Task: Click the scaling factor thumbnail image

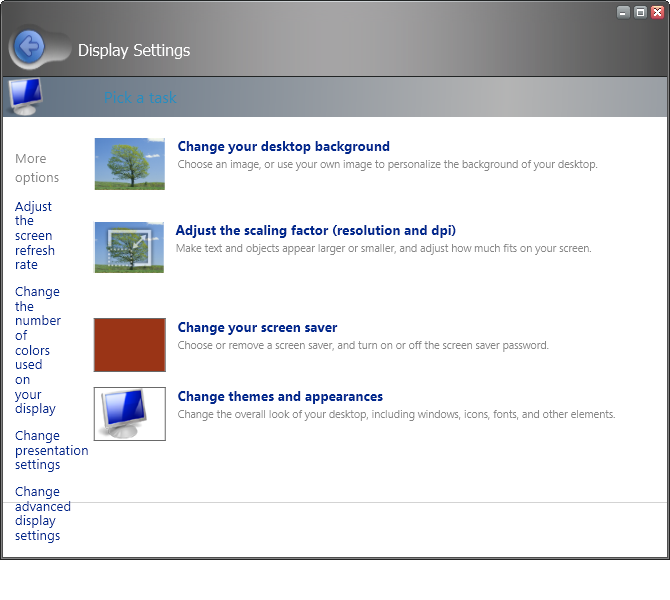Action: click(x=129, y=247)
